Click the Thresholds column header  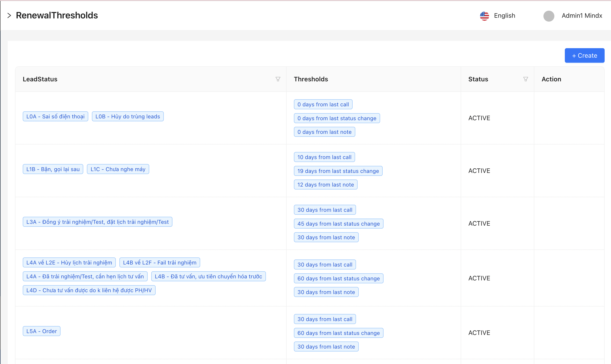[x=311, y=79]
